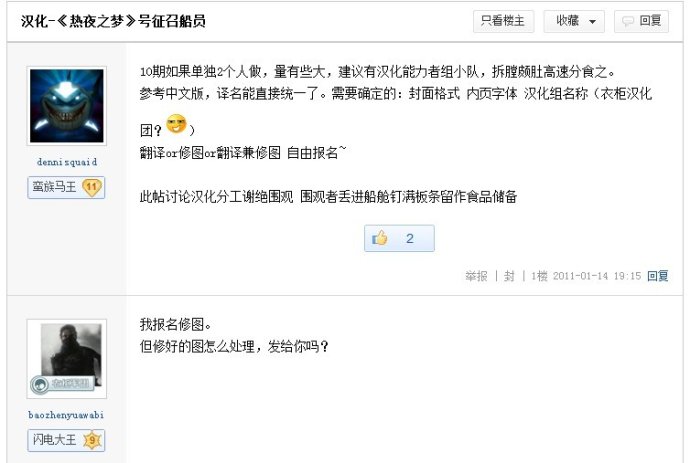Expand the 收藏 dropdown arrow
Screen dimensions: 690x463
point(592,22)
